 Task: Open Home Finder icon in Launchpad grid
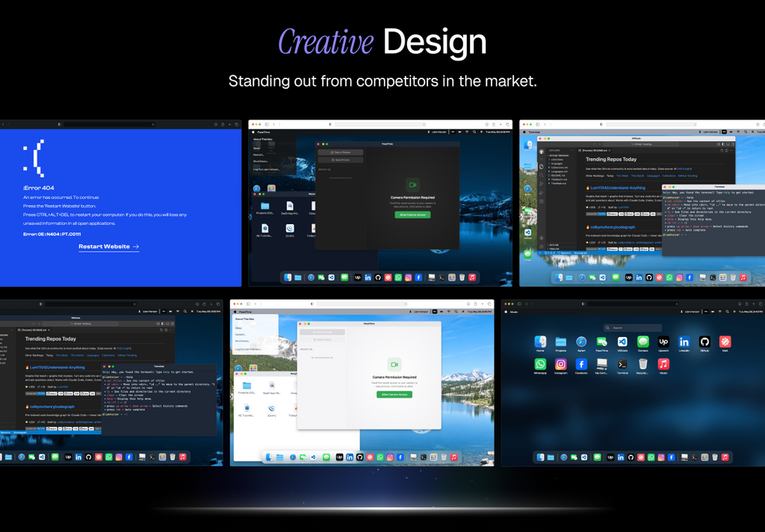click(541, 341)
